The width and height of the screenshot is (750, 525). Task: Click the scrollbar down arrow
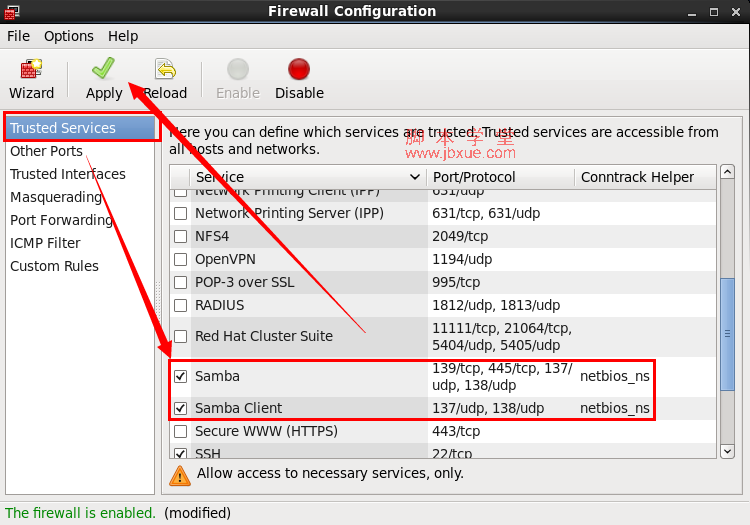tap(728, 451)
